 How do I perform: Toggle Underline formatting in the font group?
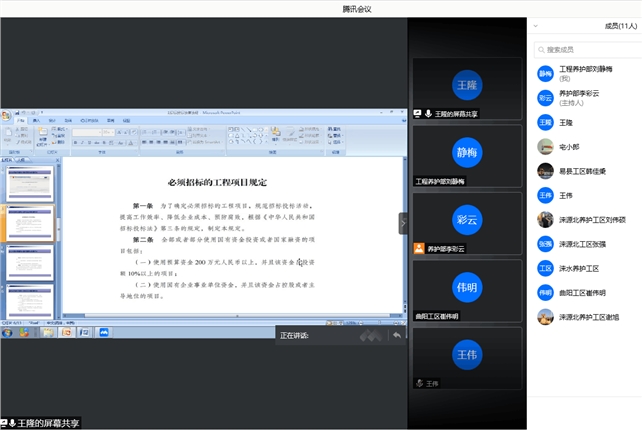point(89,143)
